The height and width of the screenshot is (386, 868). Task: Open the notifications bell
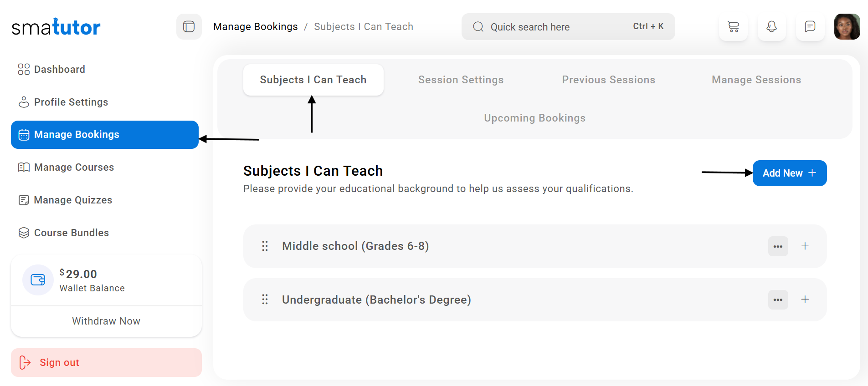pos(771,27)
